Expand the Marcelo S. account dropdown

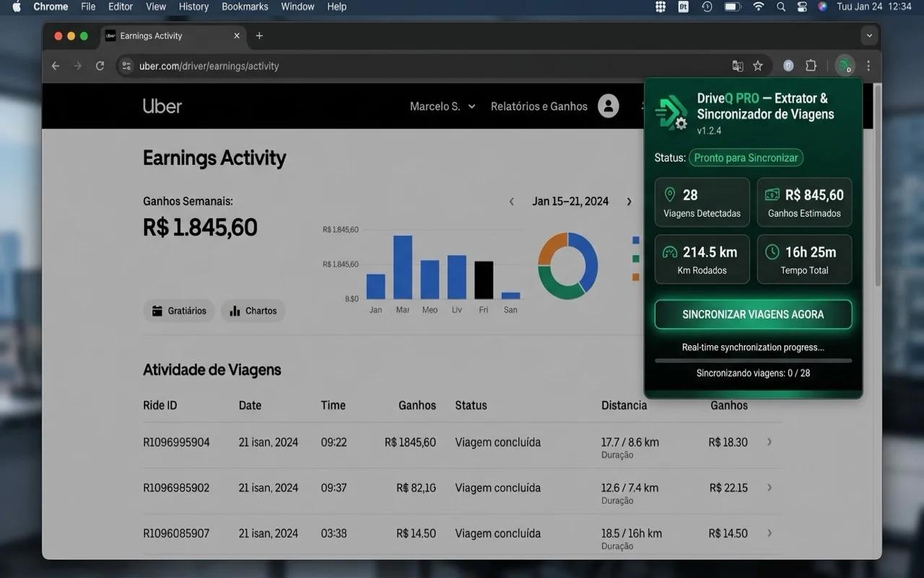(443, 106)
